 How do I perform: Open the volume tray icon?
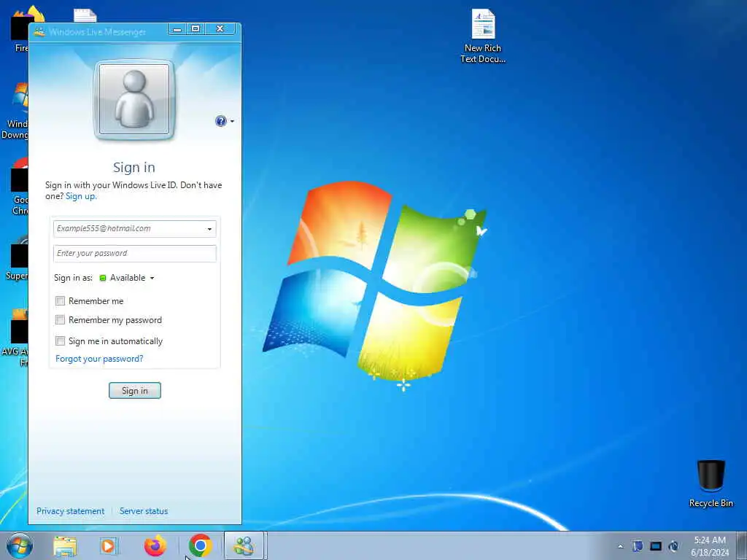673,546
